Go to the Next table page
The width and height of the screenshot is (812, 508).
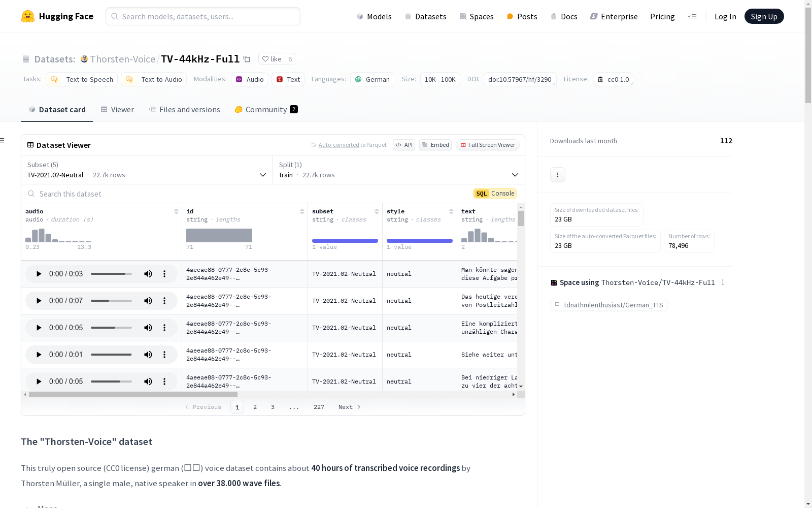point(350,407)
